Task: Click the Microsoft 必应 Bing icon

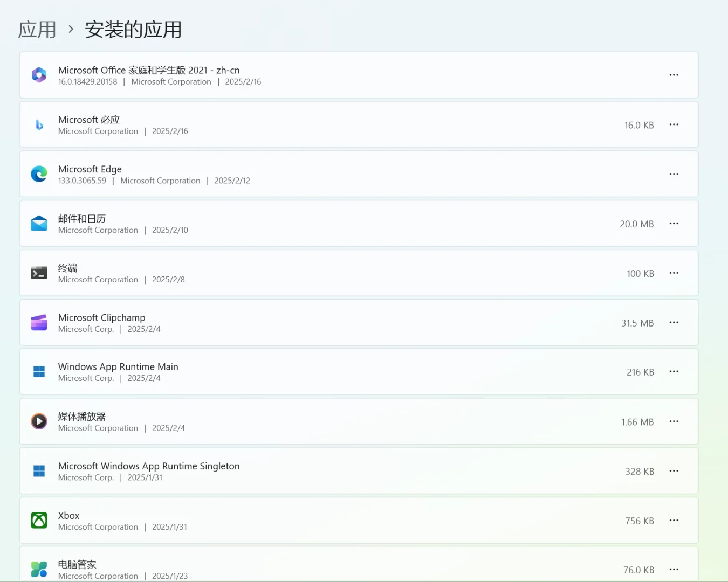Action: click(x=39, y=124)
